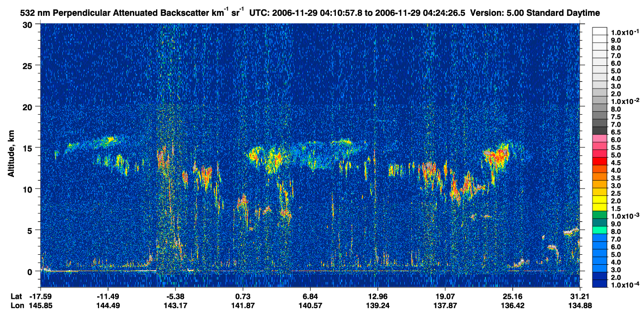Select latitude value "31.21"
The image size is (644, 330).
[580, 296]
